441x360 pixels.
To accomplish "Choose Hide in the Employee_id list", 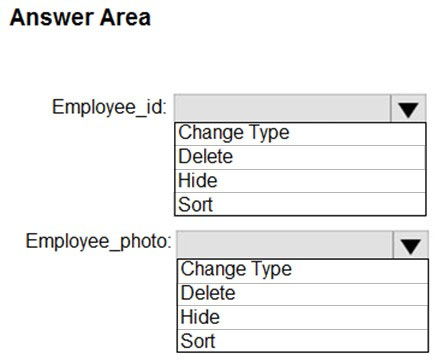I will (x=300, y=181).
